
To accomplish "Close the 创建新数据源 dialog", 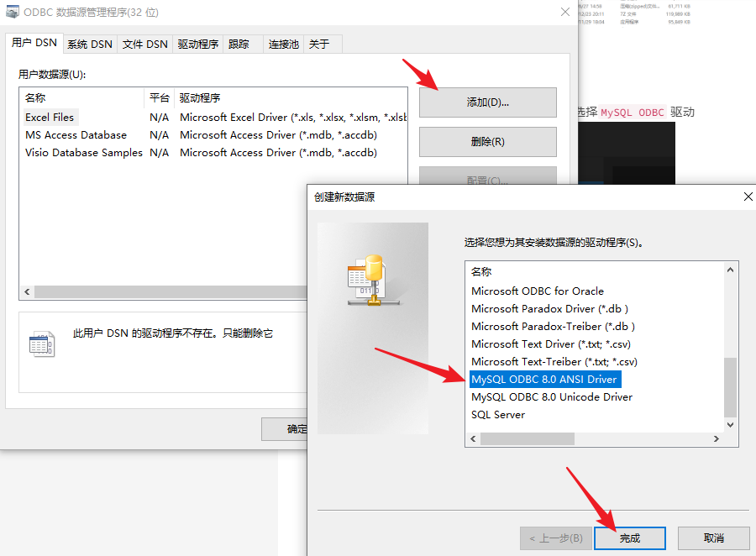I will click(748, 197).
